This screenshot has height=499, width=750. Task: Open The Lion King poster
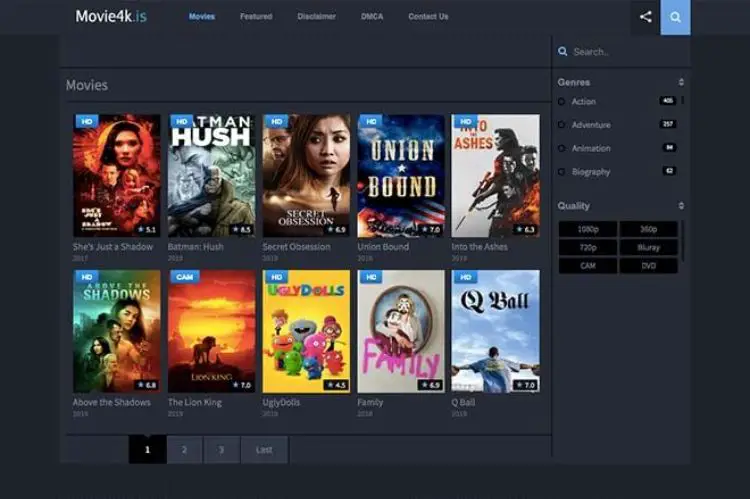pos(211,332)
